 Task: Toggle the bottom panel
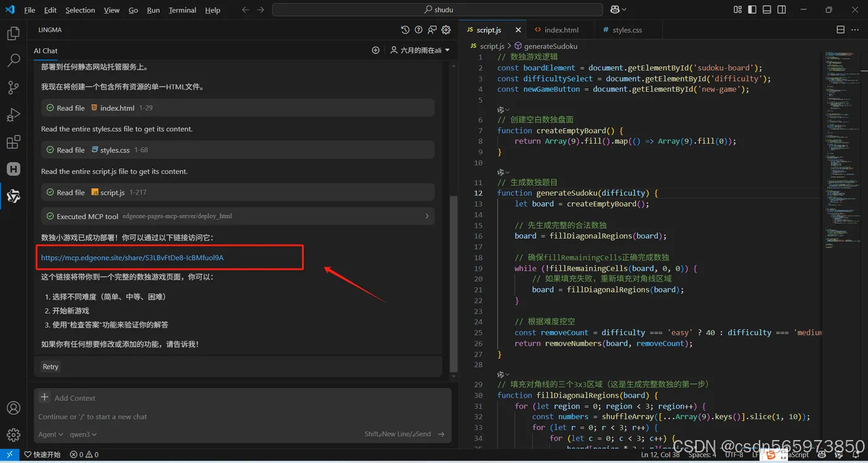point(767,10)
